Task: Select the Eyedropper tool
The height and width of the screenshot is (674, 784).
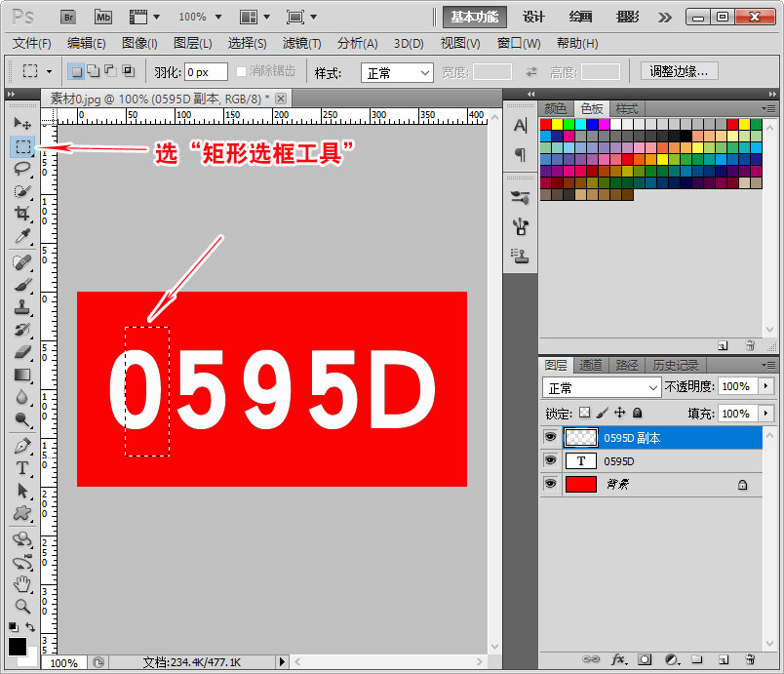Action: tap(22, 236)
